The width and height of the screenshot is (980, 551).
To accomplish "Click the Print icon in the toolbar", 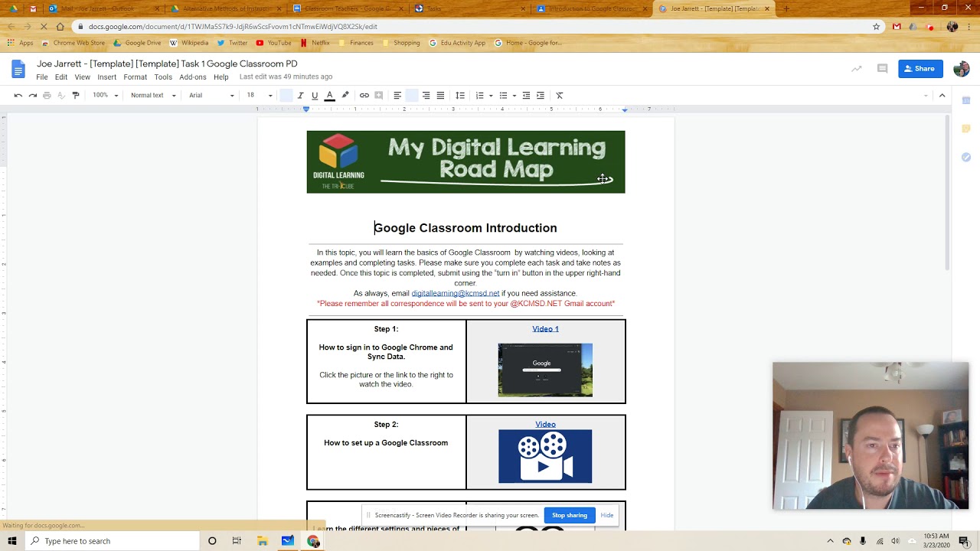I will click(x=47, y=95).
